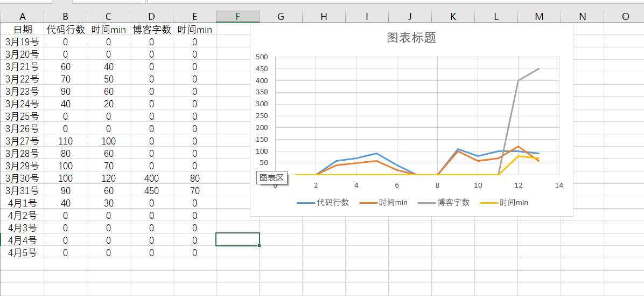
Task: Click the 博客字数 header cell in column D
Action: point(151,29)
